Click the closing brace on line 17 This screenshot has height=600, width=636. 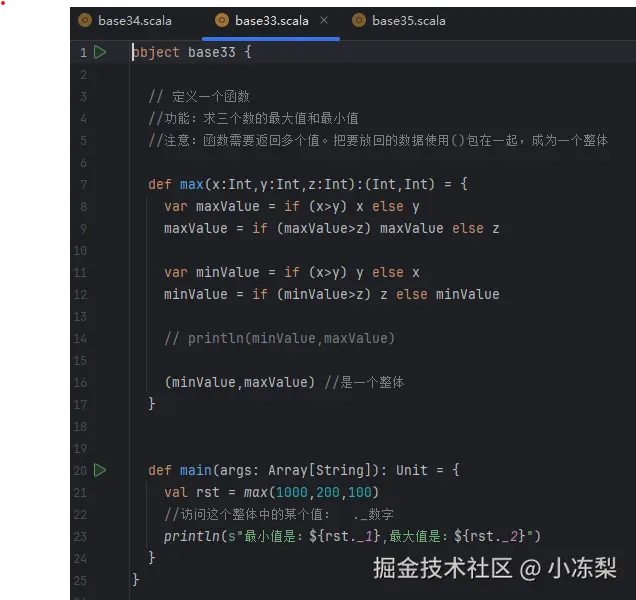tap(152, 404)
